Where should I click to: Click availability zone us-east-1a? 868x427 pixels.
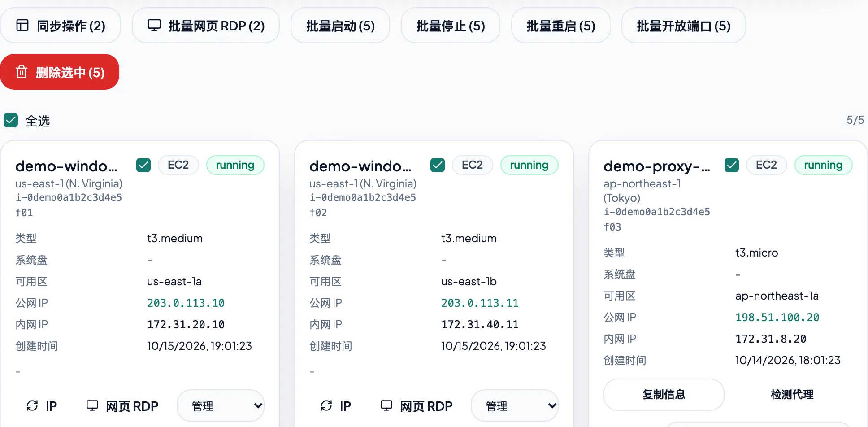click(174, 282)
